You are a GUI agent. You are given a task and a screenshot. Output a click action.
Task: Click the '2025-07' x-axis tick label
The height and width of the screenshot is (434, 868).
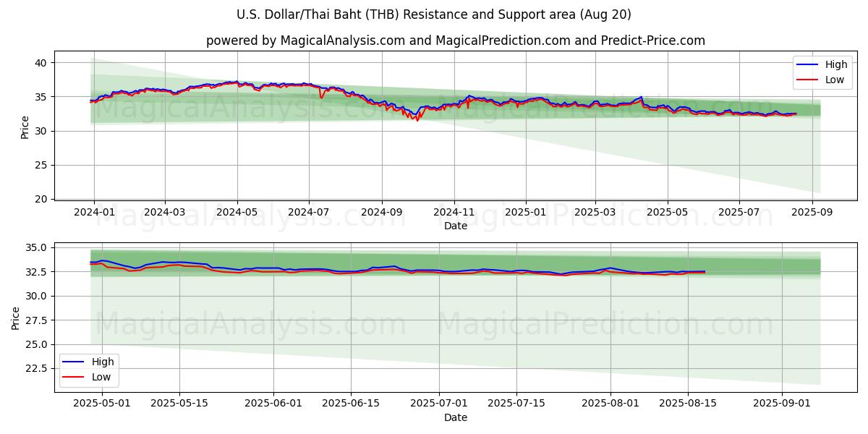[739, 213]
